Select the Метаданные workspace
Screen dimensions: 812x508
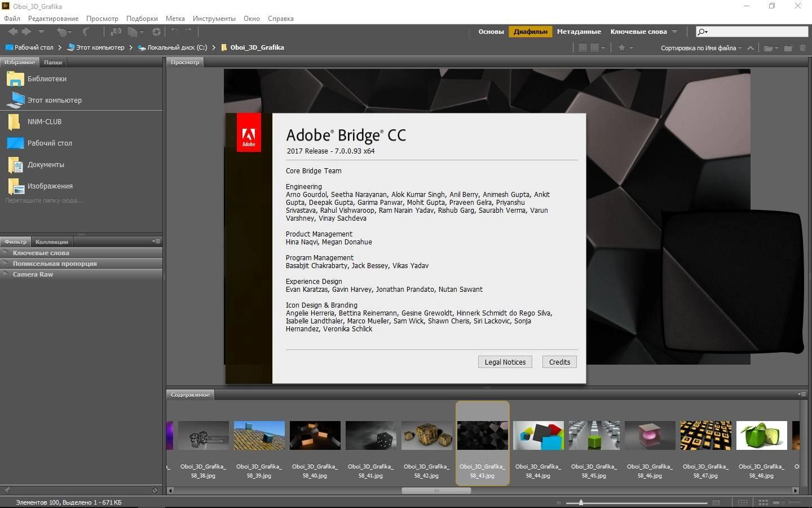pos(579,32)
